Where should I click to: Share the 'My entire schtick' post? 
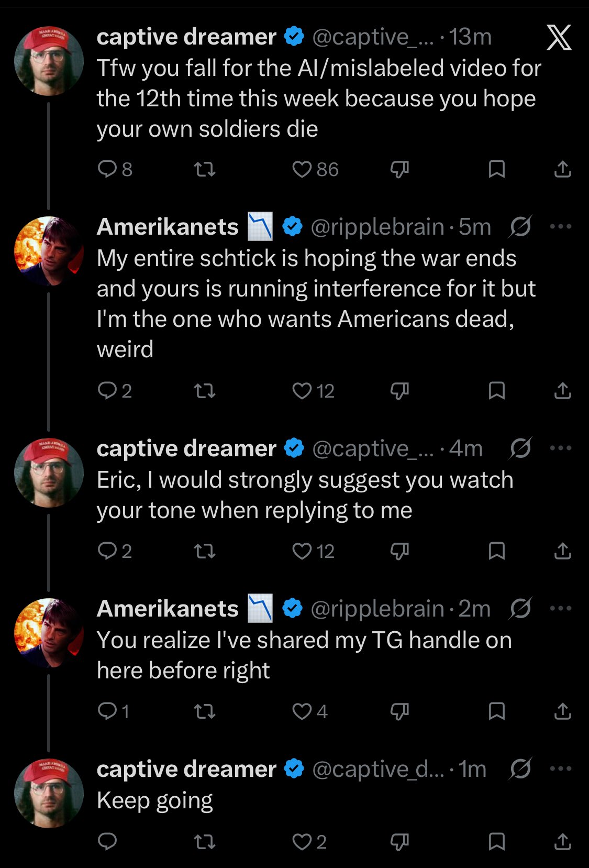[x=563, y=391]
